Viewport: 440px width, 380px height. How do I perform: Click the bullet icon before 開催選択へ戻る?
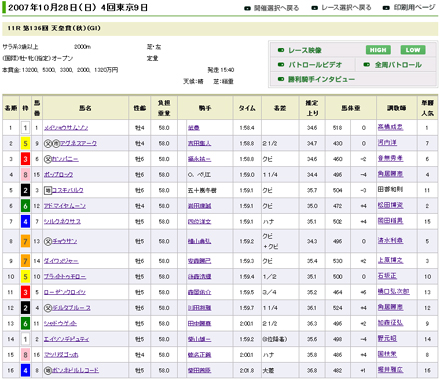pyautogui.click(x=247, y=8)
